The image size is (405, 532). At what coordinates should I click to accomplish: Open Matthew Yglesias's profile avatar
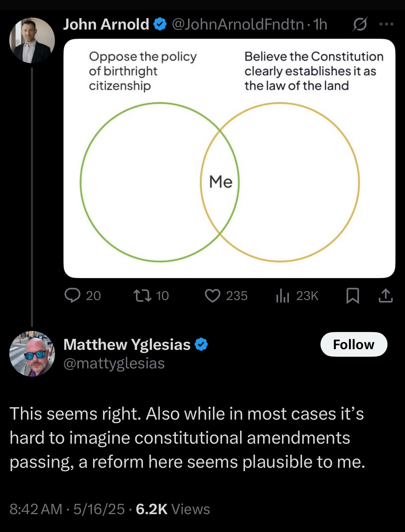click(x=32, y=354)
